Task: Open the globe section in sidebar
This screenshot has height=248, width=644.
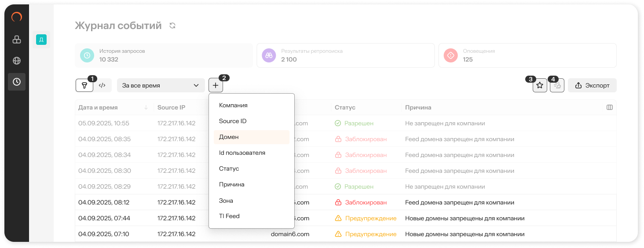Action: coord(17,61)
